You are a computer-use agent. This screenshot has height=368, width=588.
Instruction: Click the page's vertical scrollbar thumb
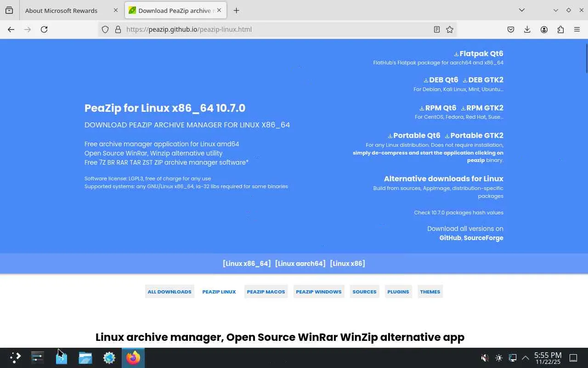(x=586, y=57)
